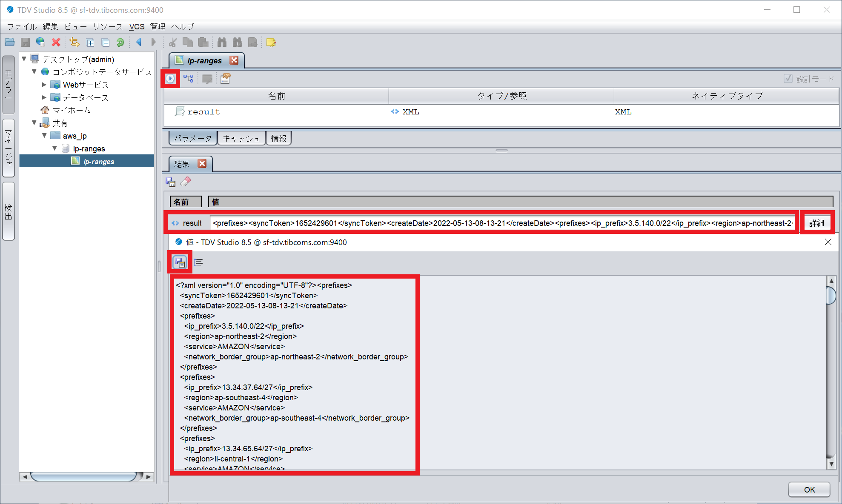Click the XML vertical scrollbar down arrow

click(x=831, y=464)
